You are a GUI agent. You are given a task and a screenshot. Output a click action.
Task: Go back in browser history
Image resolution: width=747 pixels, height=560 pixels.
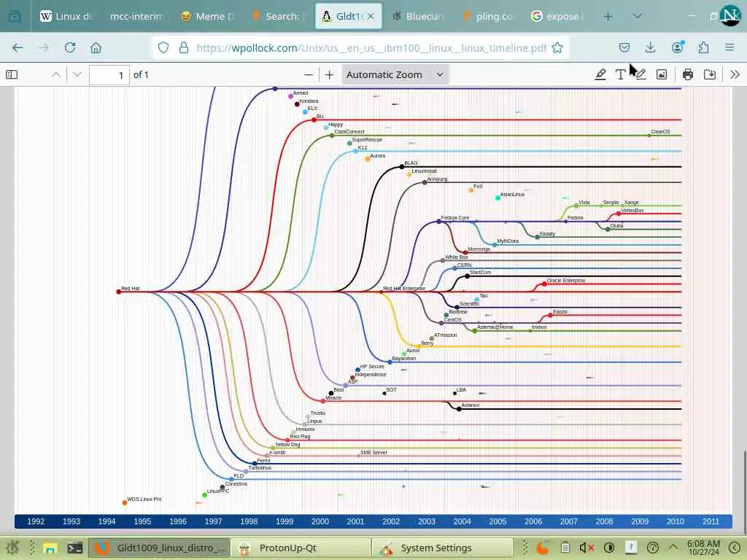tap(18, 47)
